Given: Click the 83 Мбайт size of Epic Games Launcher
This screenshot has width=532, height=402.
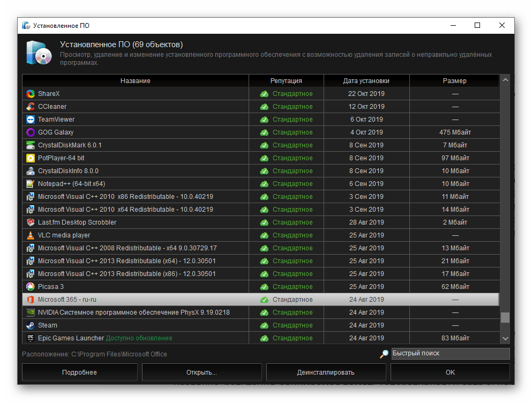Looking at the screenshot, I should [x=455, y=338].
